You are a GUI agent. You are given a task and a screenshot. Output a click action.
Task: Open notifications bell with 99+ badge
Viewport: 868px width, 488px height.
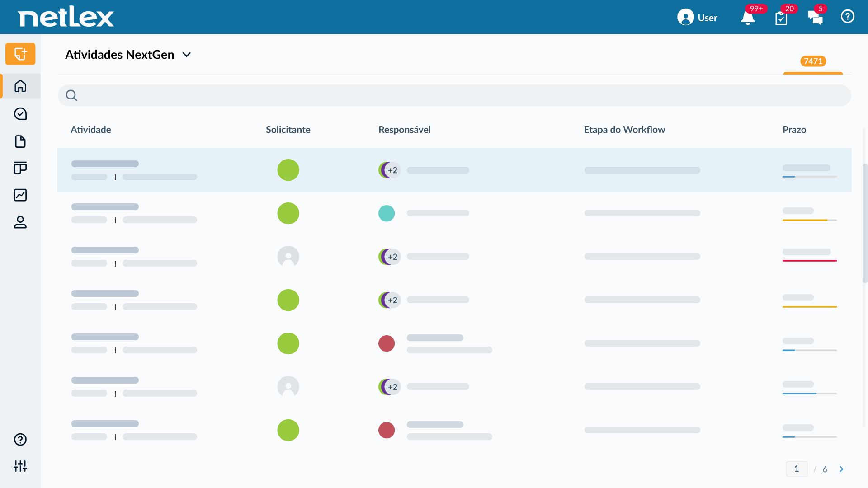pos(748,18)
